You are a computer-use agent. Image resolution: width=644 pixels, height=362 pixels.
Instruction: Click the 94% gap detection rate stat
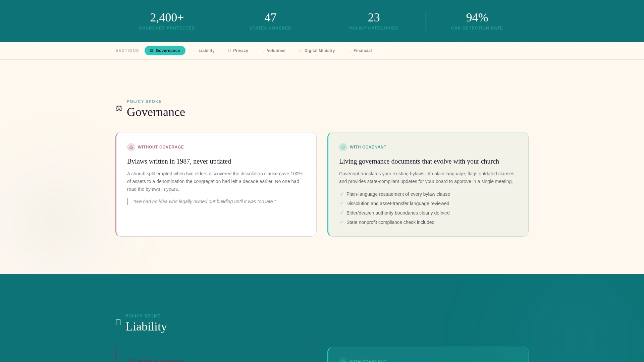click(477, 21)
